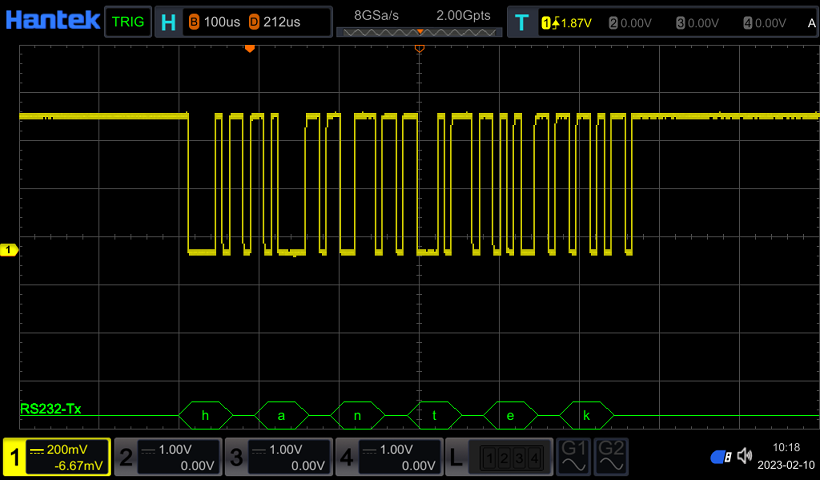Enable channel 2

[166, 458]
